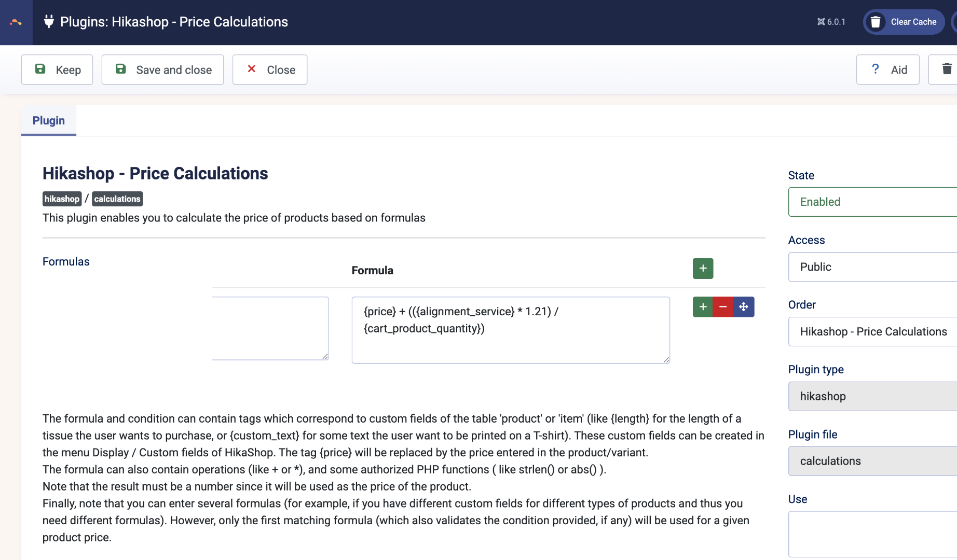Click the Joomla version 6.0.1 indicator
Image resolution: width=957 pixels, height=560 pixels.
click(831, 22)
